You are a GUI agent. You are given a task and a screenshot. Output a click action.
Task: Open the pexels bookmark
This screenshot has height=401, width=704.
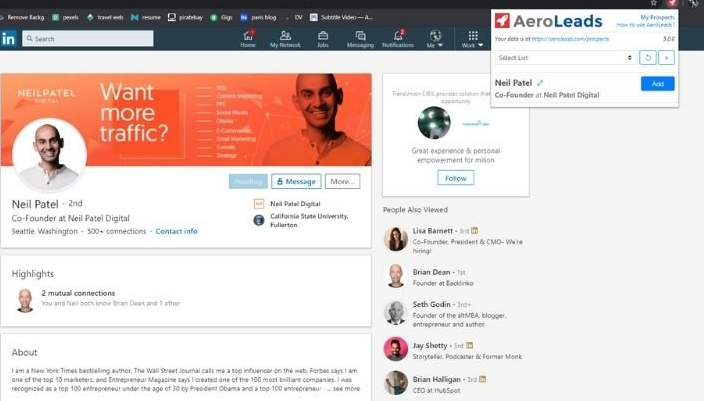click(x=66, y=18)
